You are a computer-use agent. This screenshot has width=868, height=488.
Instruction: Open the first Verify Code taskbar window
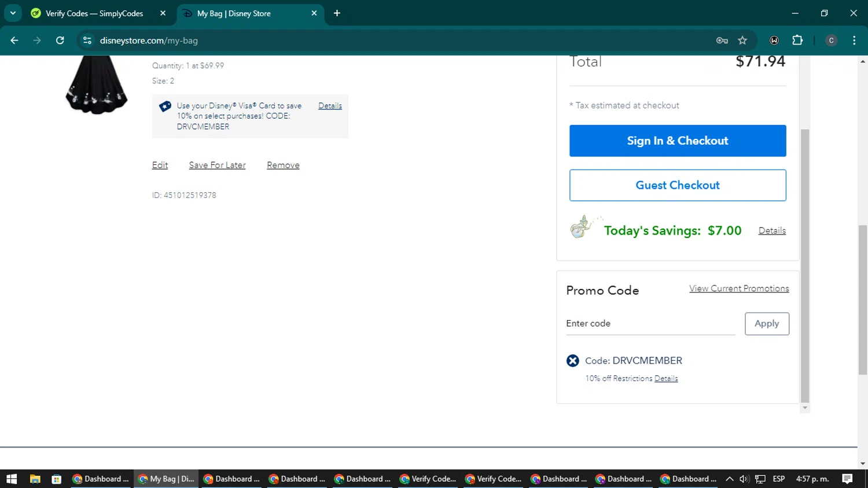(x=428, y=479)
